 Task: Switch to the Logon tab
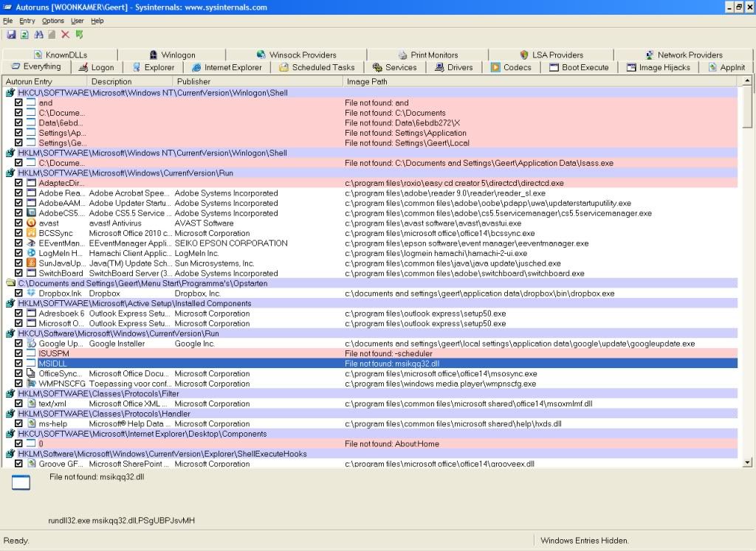[97, 67]
